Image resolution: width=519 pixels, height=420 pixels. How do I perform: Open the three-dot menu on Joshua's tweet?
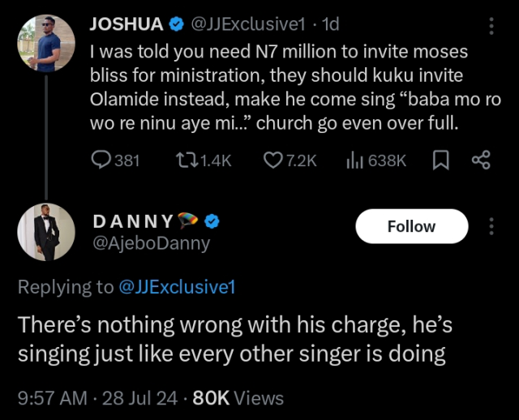[491, 25]
